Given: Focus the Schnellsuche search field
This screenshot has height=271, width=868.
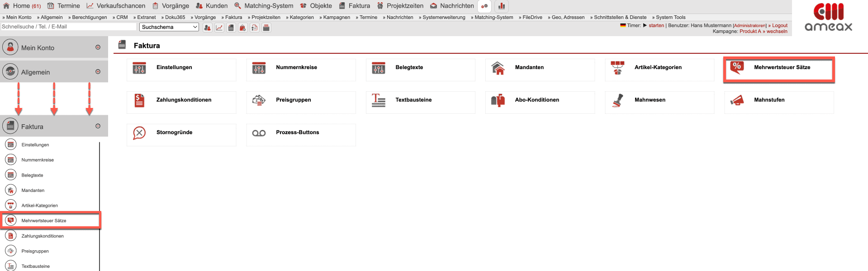Looking at the screenshot, I should (68, 27).
